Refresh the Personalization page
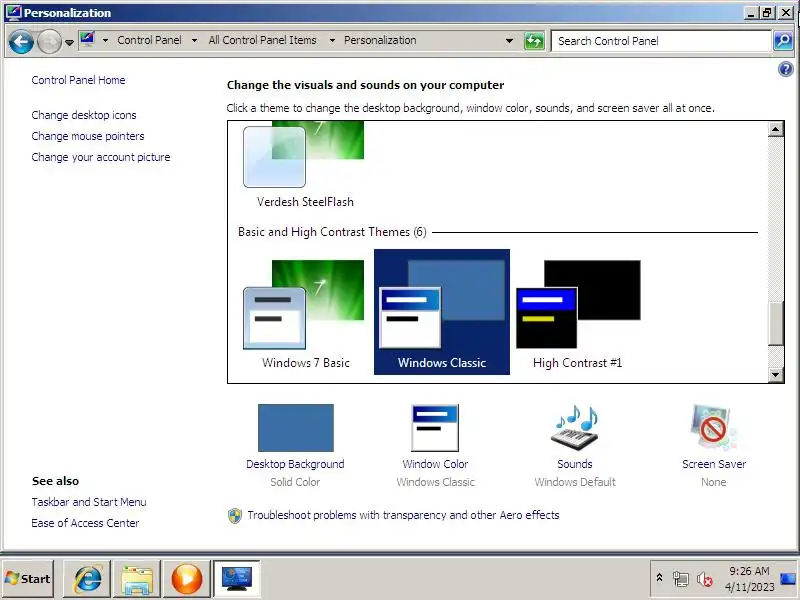The width and height of the screenshot is (800, 600). click(534, 41)
